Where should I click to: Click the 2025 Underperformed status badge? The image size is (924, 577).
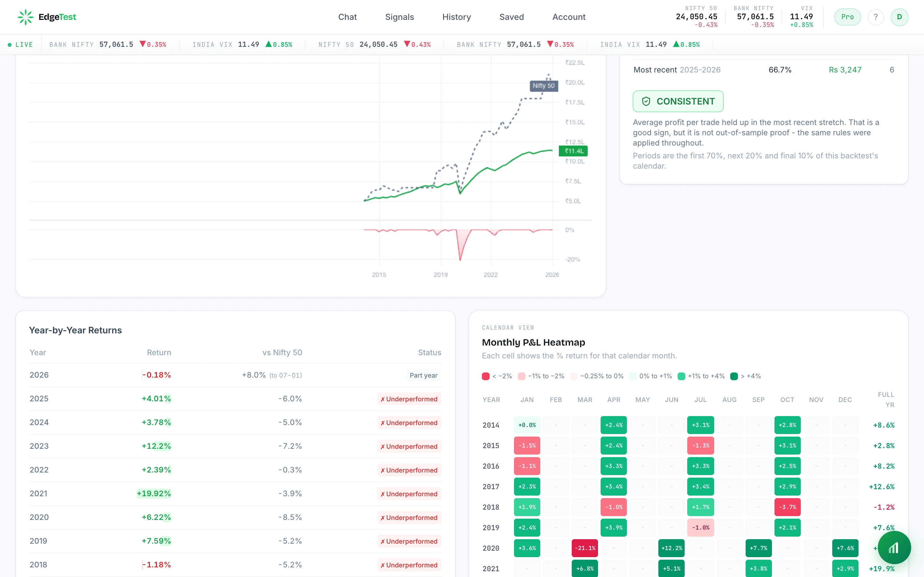[x=409, y=399]
